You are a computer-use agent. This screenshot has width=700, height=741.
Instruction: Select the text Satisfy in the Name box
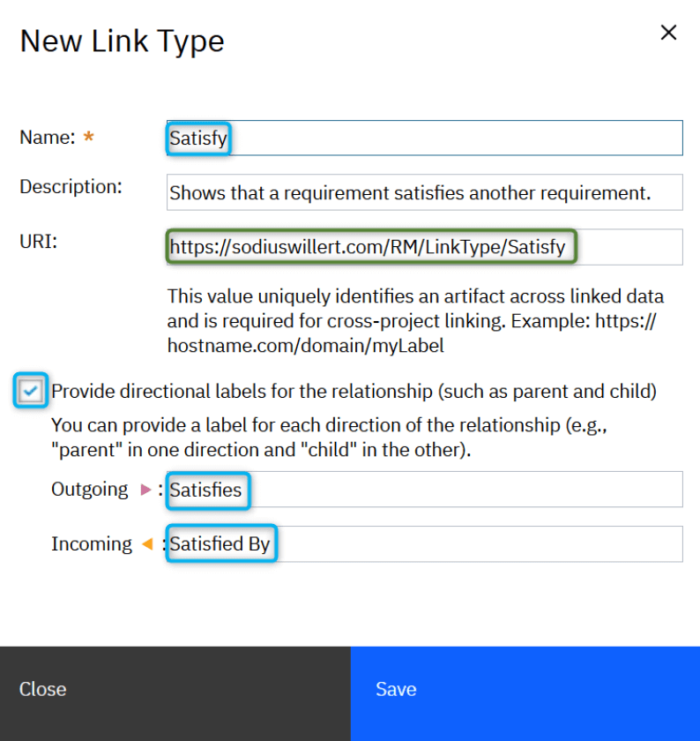(198, 138)
